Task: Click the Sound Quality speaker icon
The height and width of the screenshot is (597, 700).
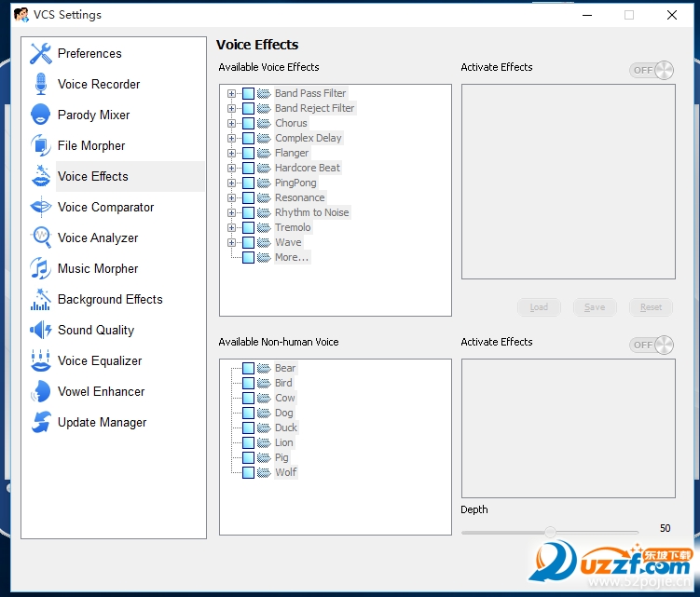Action: pyautogui.click(x=41, y=330)
